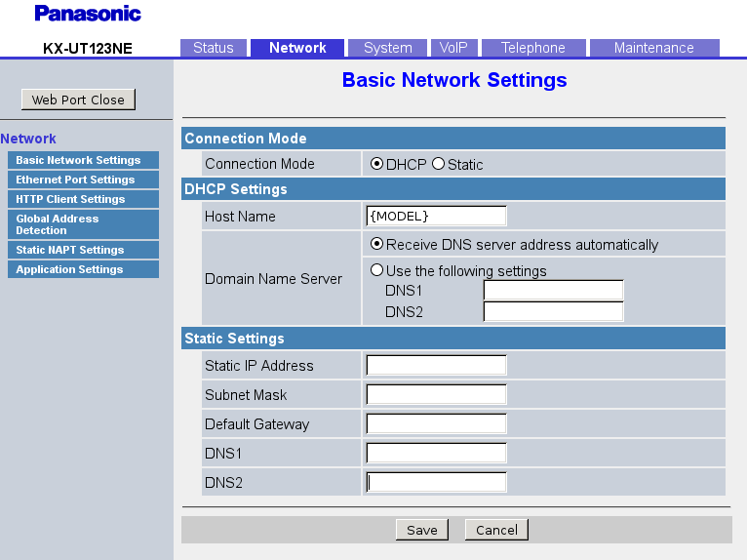The image size is (747, 560).
Task: Open the Maintenance tab
Action: point(653,48)
